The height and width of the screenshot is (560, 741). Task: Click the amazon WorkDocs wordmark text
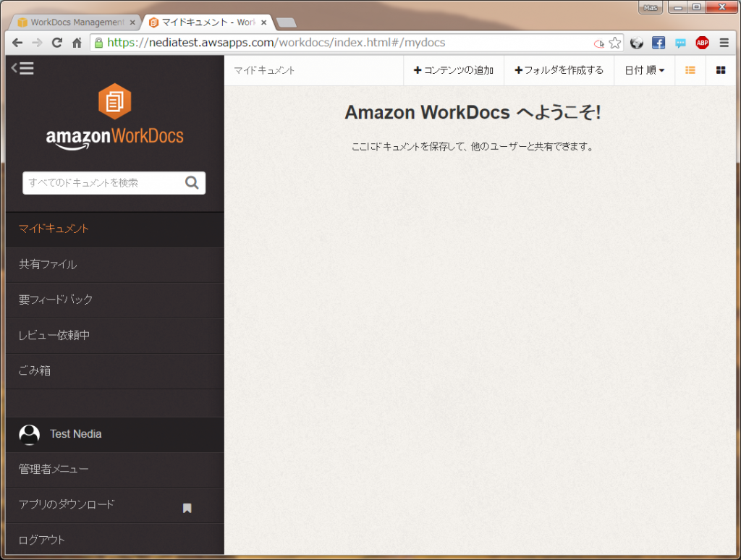pos(115,138)
